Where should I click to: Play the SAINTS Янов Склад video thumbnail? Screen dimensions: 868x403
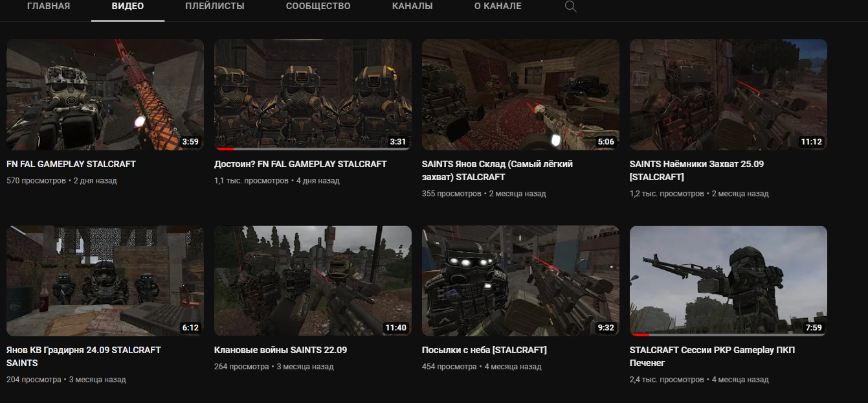(x=520, y=95)
